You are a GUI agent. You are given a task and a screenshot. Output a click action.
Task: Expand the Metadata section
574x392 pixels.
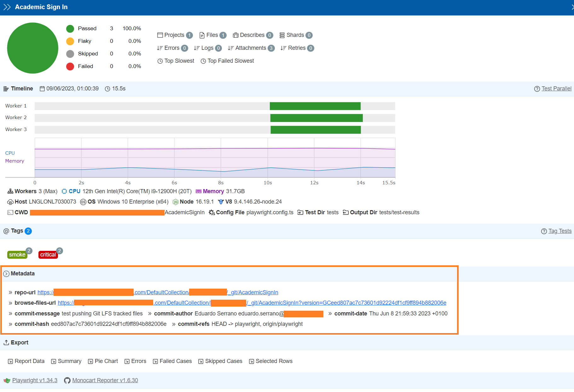point(7,274)
